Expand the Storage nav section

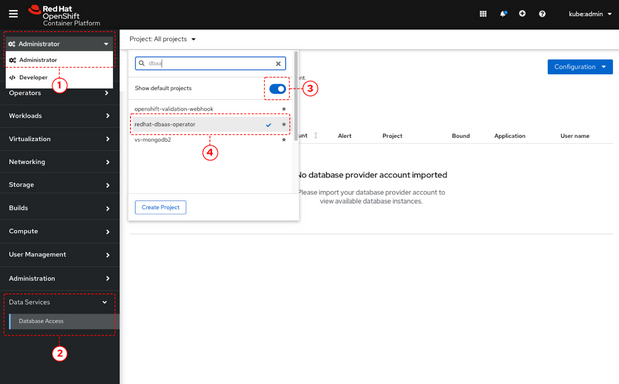[x=59, y=185]
